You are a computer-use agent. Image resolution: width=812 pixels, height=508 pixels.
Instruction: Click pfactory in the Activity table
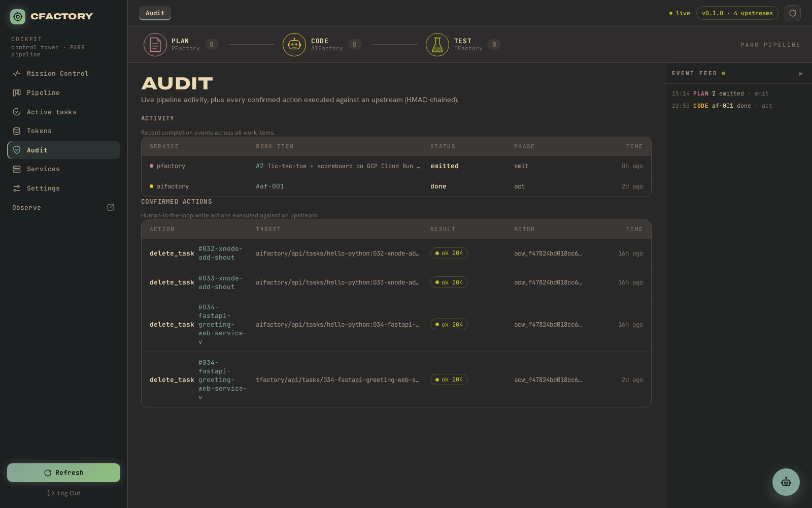(x=171, y=166)
